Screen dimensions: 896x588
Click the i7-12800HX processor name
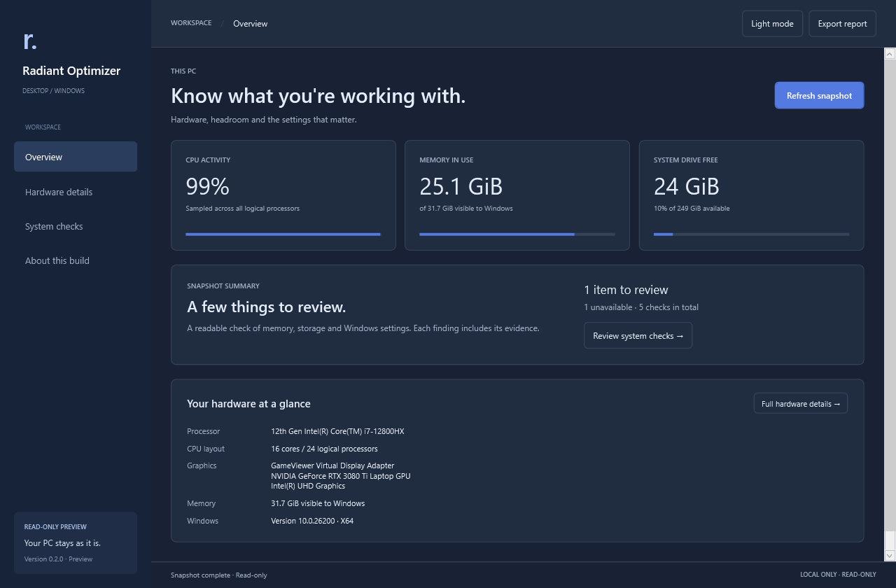pos(337,431)
